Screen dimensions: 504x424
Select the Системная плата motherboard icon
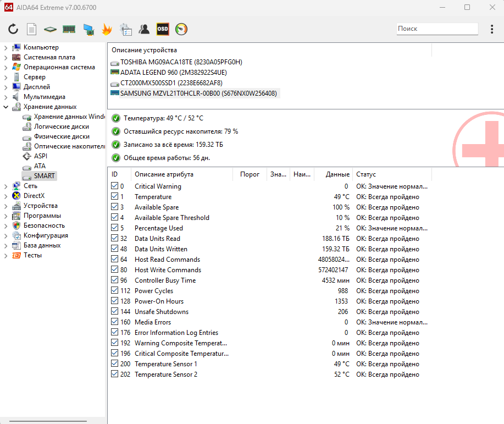(16, 57)
